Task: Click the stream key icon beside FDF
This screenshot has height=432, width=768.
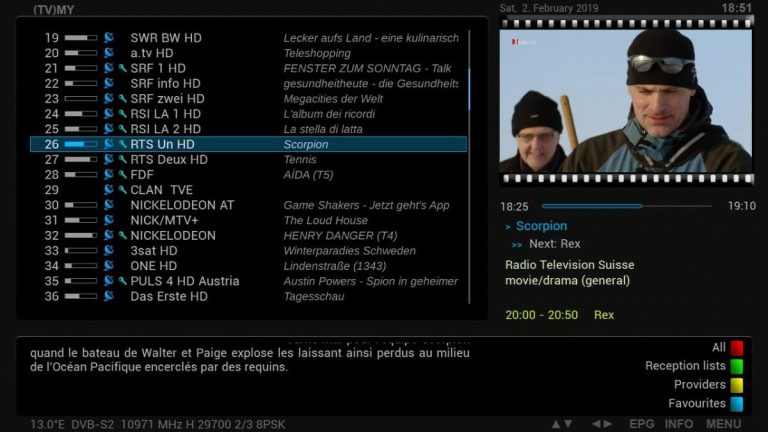Action: [x=122, y=174]
